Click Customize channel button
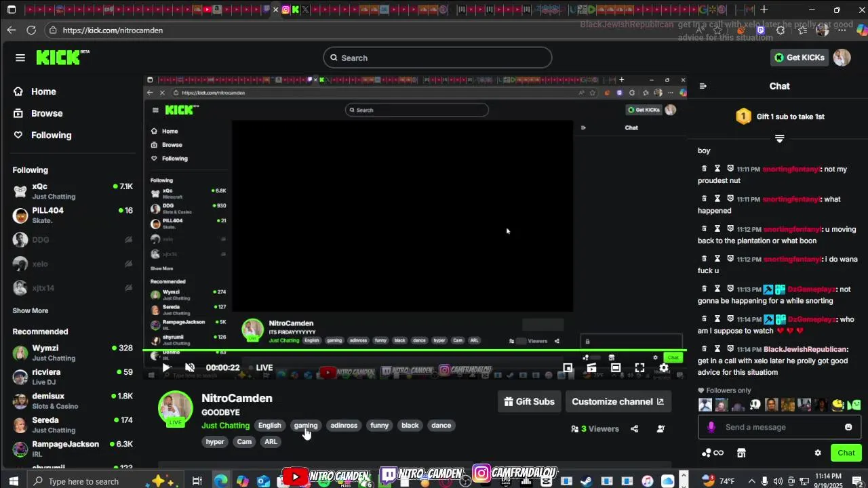 point(618,401)
